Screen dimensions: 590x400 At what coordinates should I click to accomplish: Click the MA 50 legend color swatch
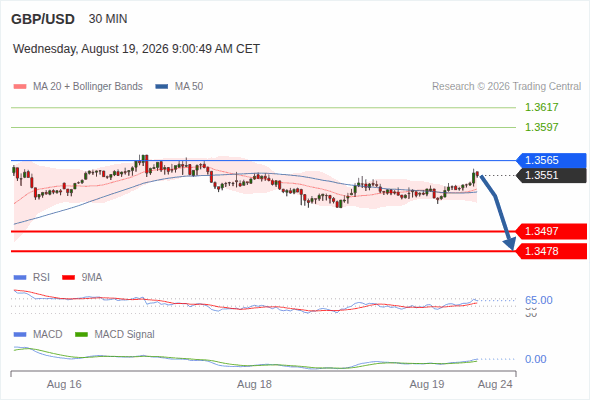tap(162, 87)
